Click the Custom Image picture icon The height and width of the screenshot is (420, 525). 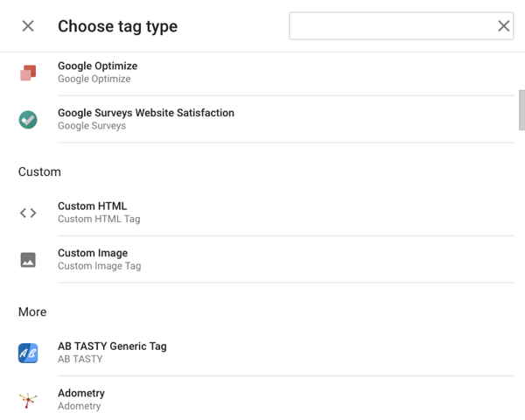point(28,260)
